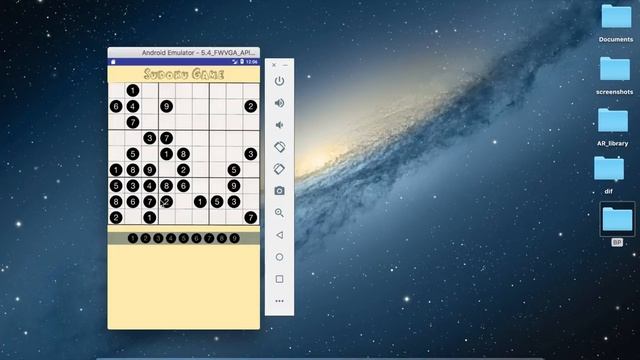Select the 2 in the bottom Sudoku row
The width and height of the screenshot is (640, 360).
[116, 218]
